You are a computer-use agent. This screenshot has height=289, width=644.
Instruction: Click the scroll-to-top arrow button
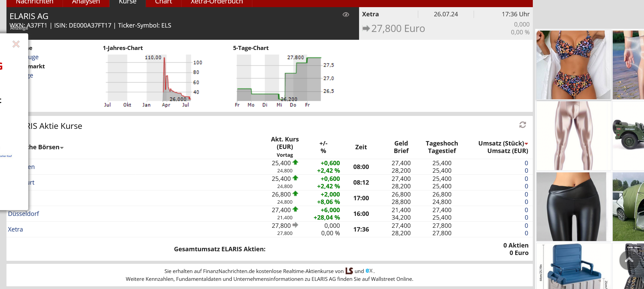click(629, 260)
